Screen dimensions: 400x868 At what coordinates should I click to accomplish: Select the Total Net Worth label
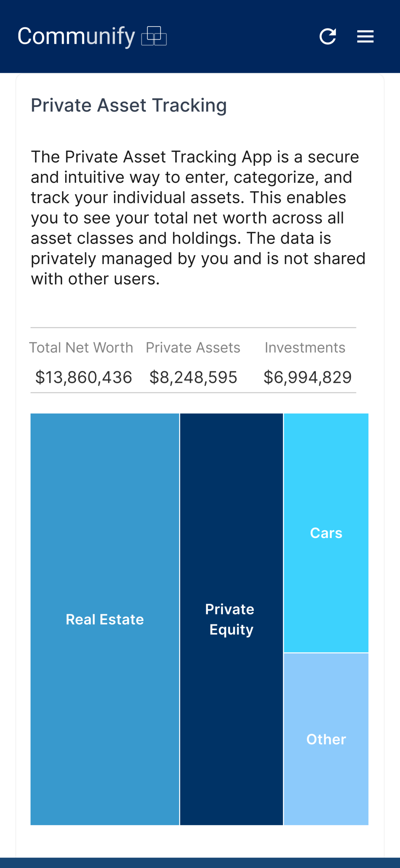(81, 347)
